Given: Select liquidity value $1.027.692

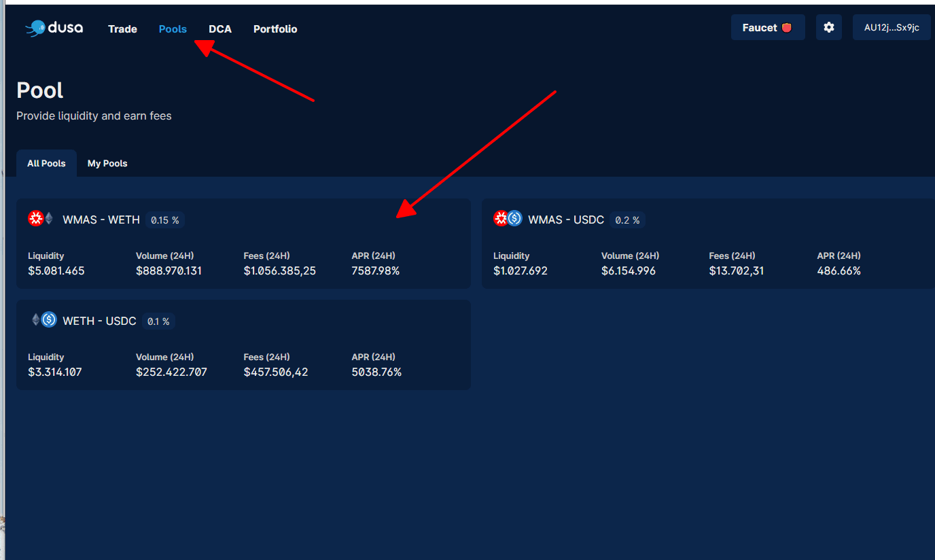Looking at the screenshot, I should point(521,270).
